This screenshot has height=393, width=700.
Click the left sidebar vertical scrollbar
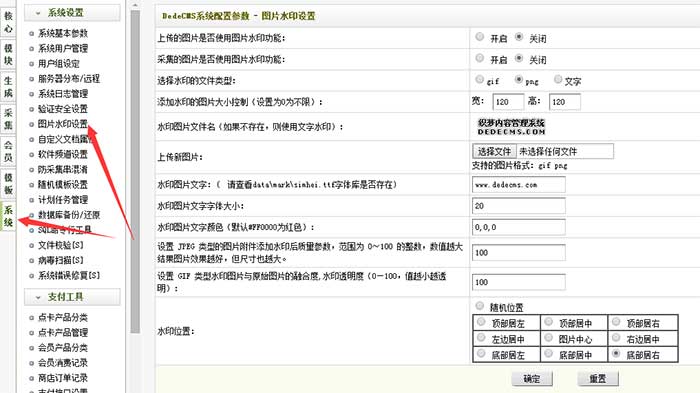point(135,171)
